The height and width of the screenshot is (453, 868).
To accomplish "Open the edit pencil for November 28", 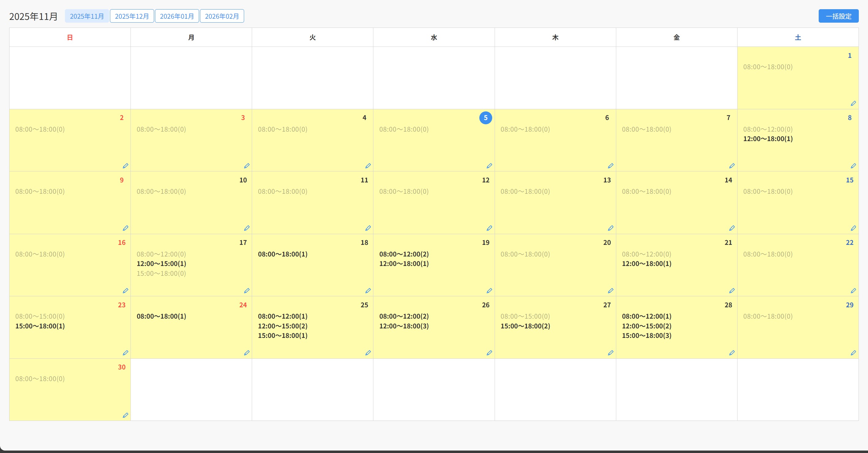I will 732,353.
